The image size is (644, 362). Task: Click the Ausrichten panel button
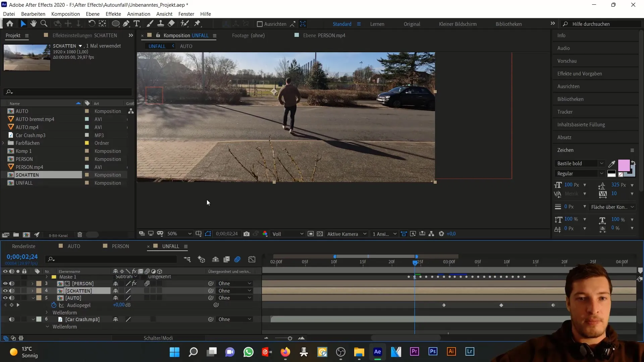tap(569, 86)
